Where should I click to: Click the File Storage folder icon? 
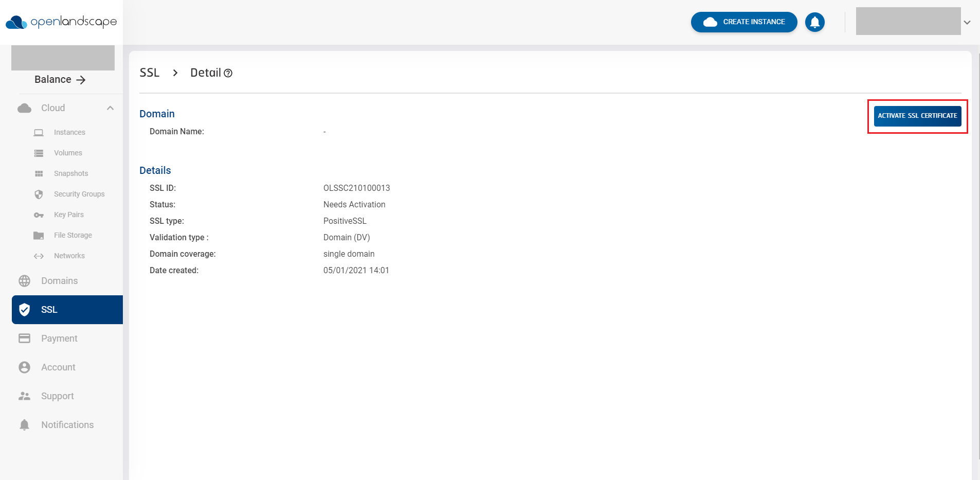[x=39, y=235]
